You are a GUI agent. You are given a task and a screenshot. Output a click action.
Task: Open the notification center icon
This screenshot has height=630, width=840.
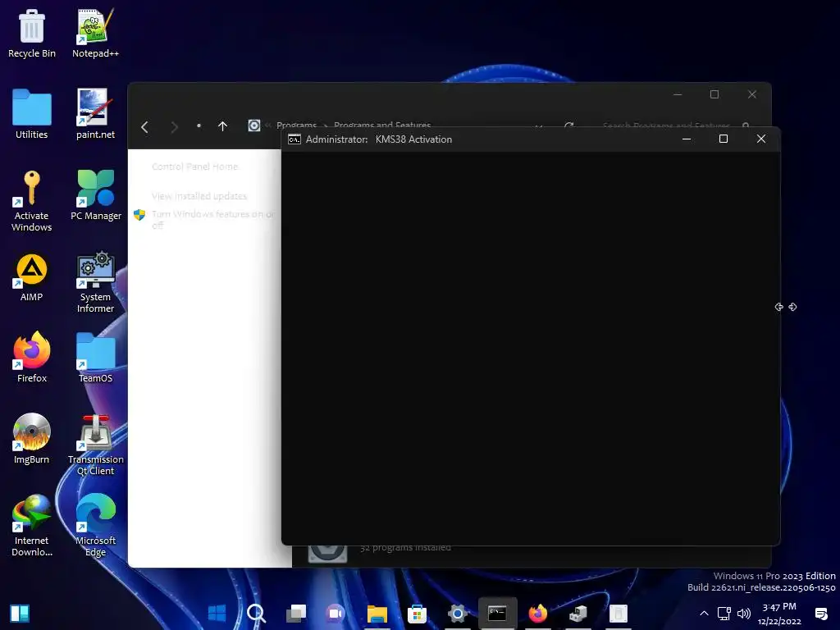point(820,614)
